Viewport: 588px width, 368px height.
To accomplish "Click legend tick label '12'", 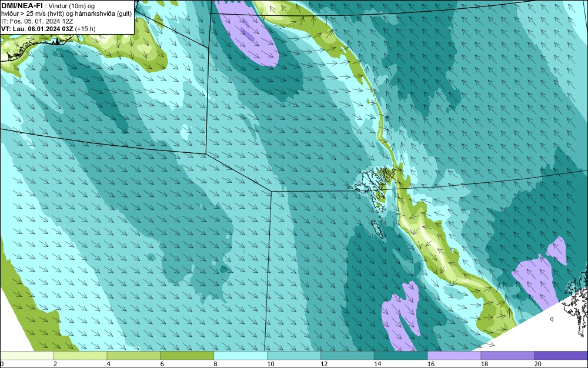I will pyautogui.click(x=324, y=364).
